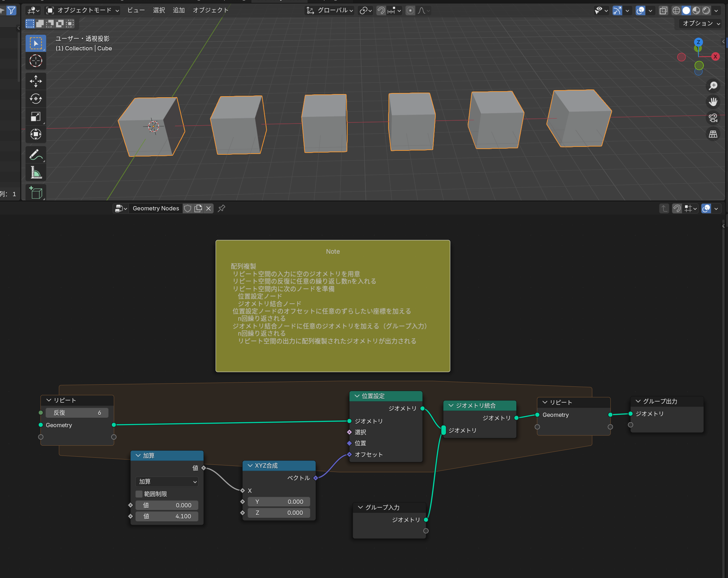Open the 加算 operation dropdown
The height and width of the screenshot is (578, 728).
pyautogui.click(x=167, y=481)
